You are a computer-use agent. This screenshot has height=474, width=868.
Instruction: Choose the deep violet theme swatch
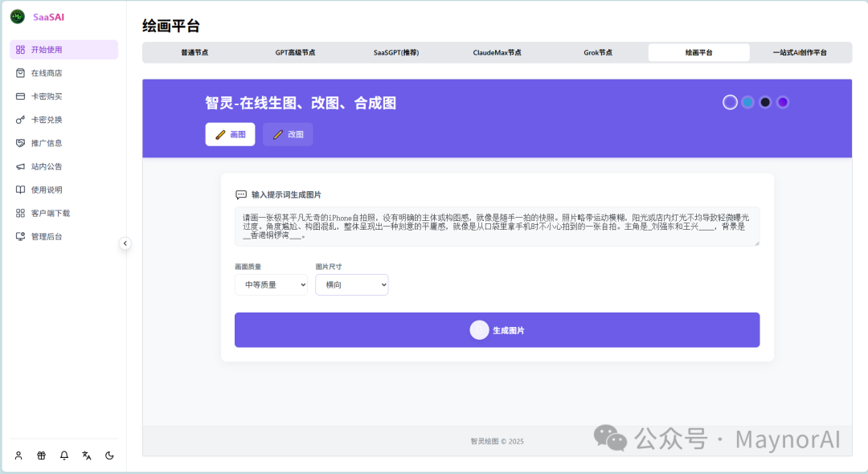[x=783, y=102]
